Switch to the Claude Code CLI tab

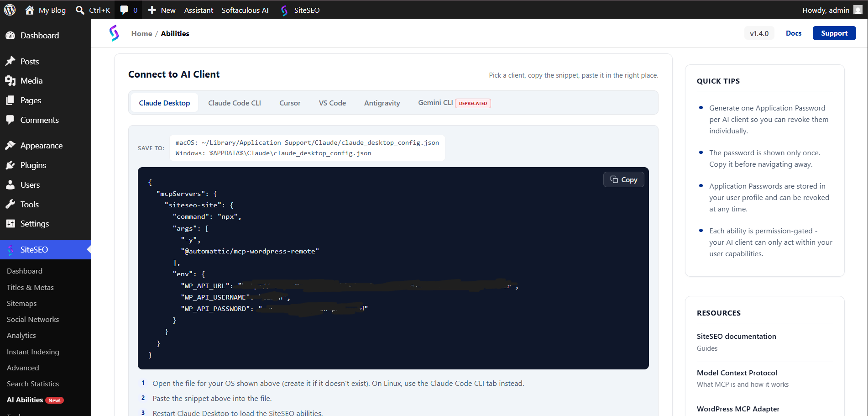[x=235, y=103]
